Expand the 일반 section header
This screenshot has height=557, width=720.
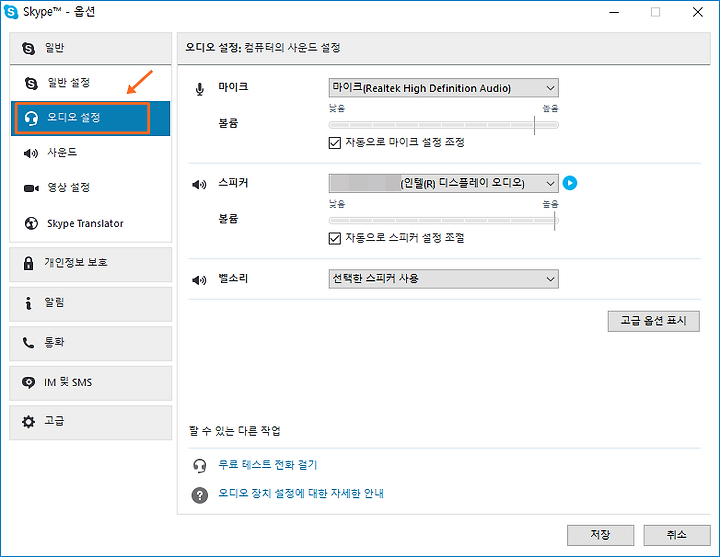pyautogui.click(x=90, y=48)
